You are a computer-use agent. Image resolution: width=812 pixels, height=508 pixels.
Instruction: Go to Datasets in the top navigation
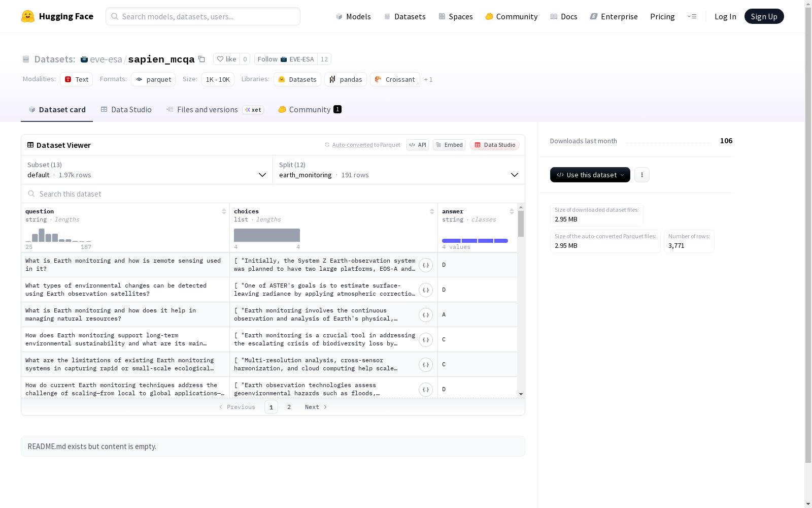pyautogui.click(x=404, y=16)
